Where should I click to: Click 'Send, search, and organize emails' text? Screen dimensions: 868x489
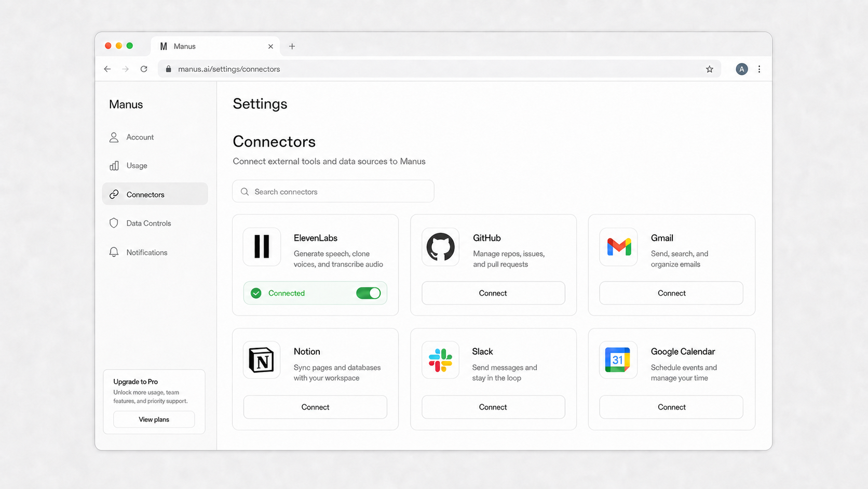(680, 259)
